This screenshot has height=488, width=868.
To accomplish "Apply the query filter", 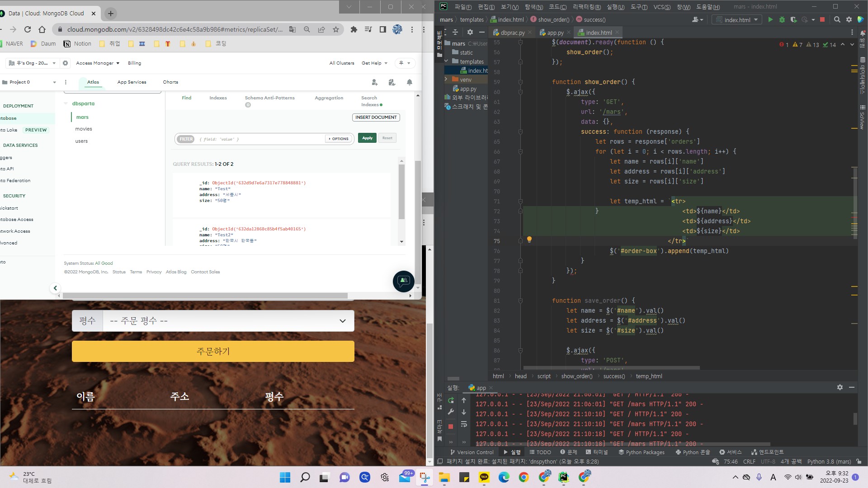I will click(367, 138).
